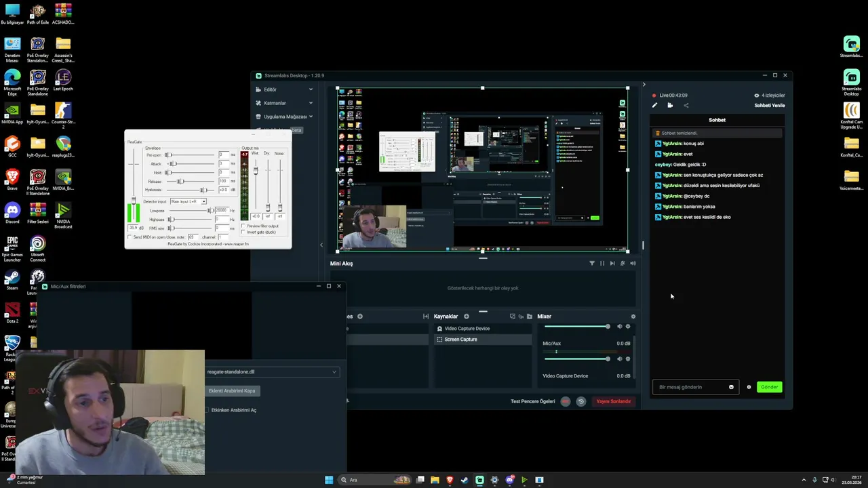Check Invert gate (duck) in ReaGate
The width and height of the screenshot is (868, 488).
point(244,232)
